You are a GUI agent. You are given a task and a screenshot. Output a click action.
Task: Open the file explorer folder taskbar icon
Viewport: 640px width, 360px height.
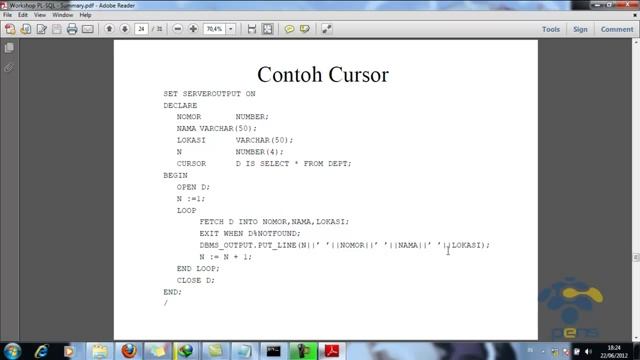coord(99,351)
